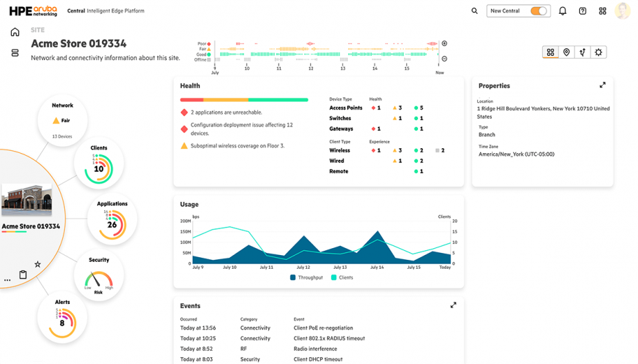Click the Poor health legend row

[x=204, y=43]
